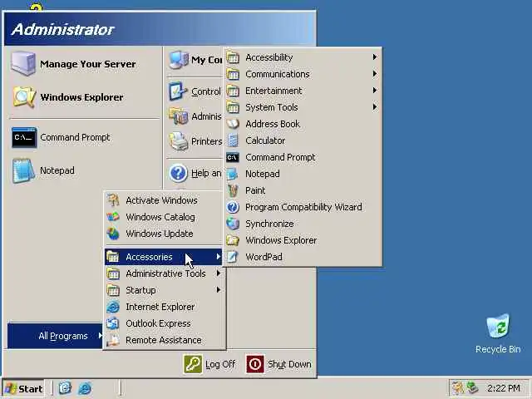Click the Outlook Express icon
Viewport: 532px width, 399px height.
pos(113,323)
